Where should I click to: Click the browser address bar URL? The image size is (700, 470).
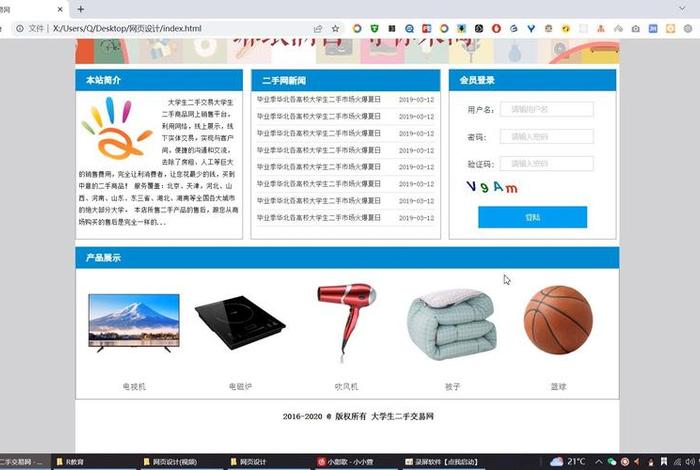pyautogui.click(x=130, y=29)
